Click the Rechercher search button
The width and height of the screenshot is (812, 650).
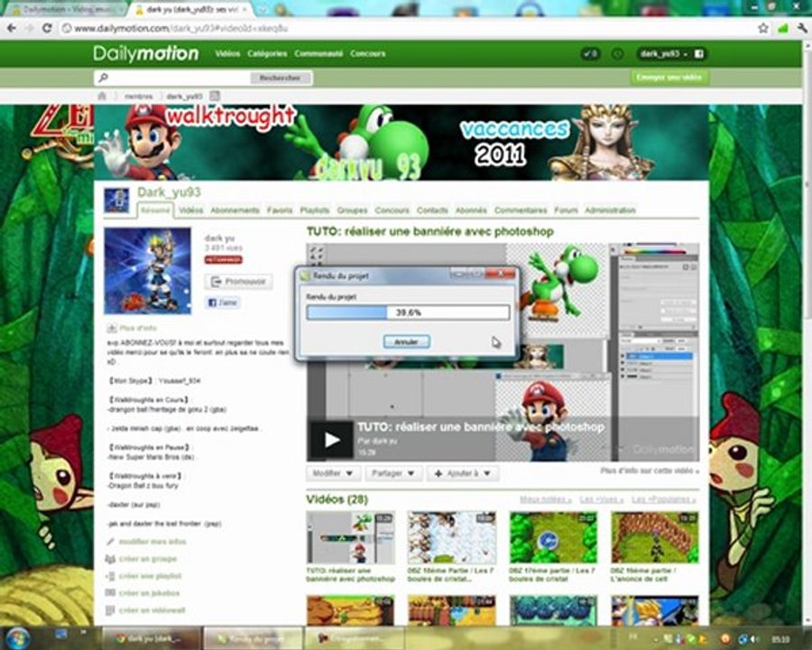pyautogui.click(x=281, y=78)
